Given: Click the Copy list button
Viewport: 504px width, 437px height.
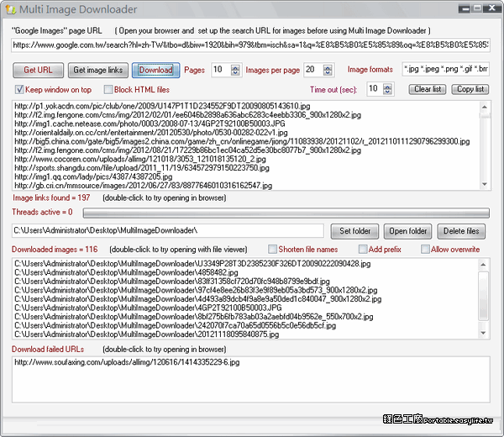Looking at the screenshot, I should (470, 89).
